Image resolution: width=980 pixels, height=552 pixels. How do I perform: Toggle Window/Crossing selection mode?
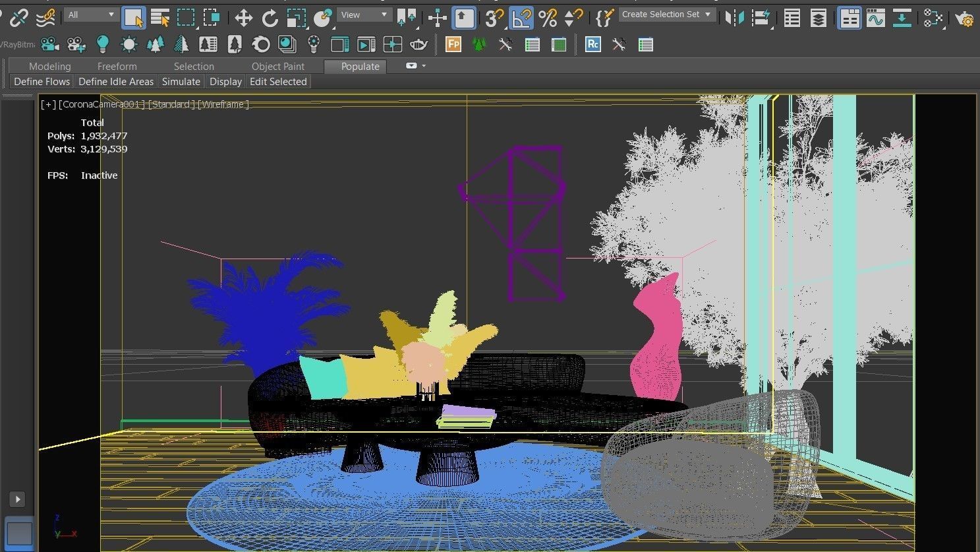click(x=212, y=18)
